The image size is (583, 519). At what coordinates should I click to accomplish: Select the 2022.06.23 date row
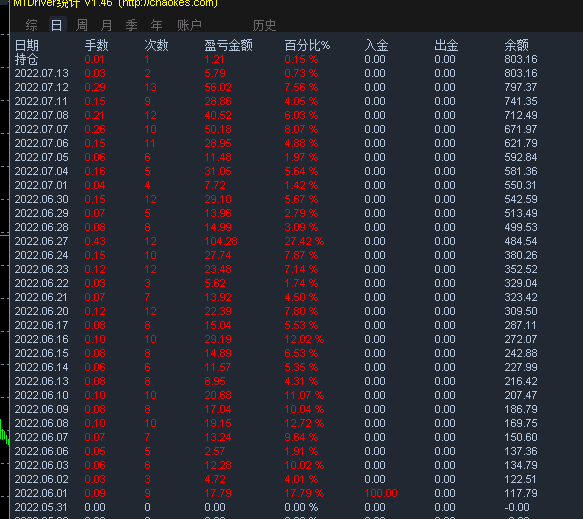pyautogui.click(x=42, y=269)
